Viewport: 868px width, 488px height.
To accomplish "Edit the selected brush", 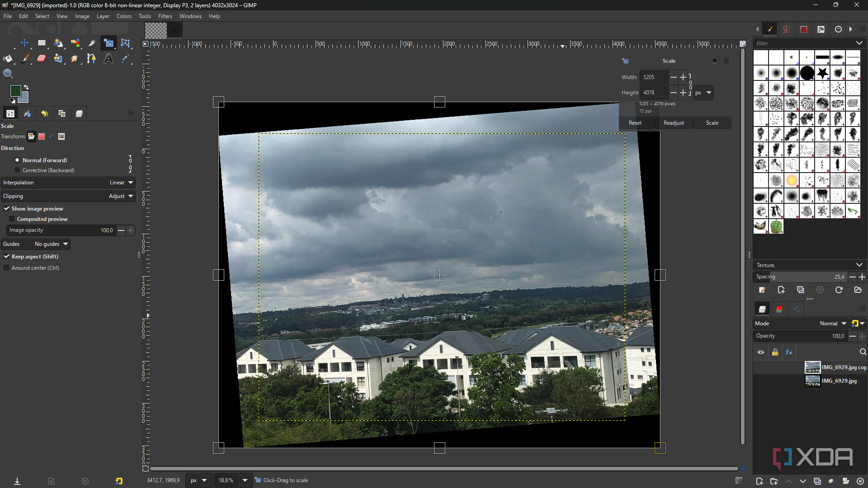I will point(762,290).
